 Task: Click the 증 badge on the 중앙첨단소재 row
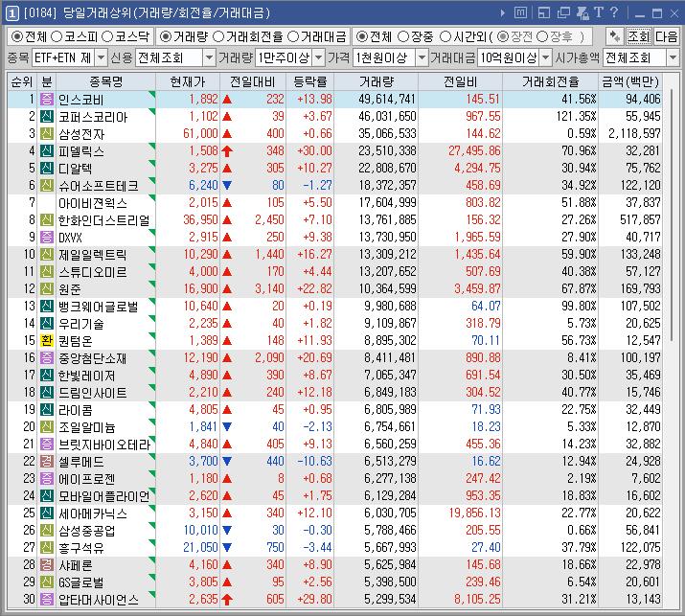[47, 357]
